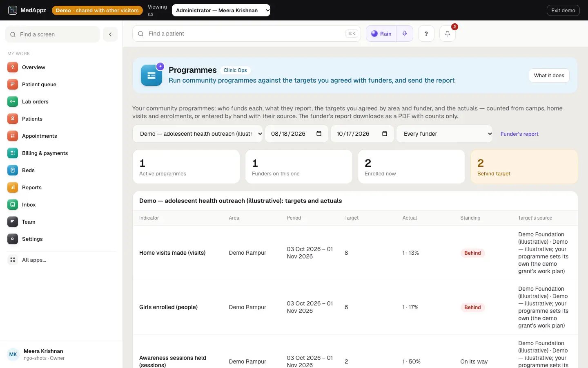Navigate to Appointments

pos(61,136)
